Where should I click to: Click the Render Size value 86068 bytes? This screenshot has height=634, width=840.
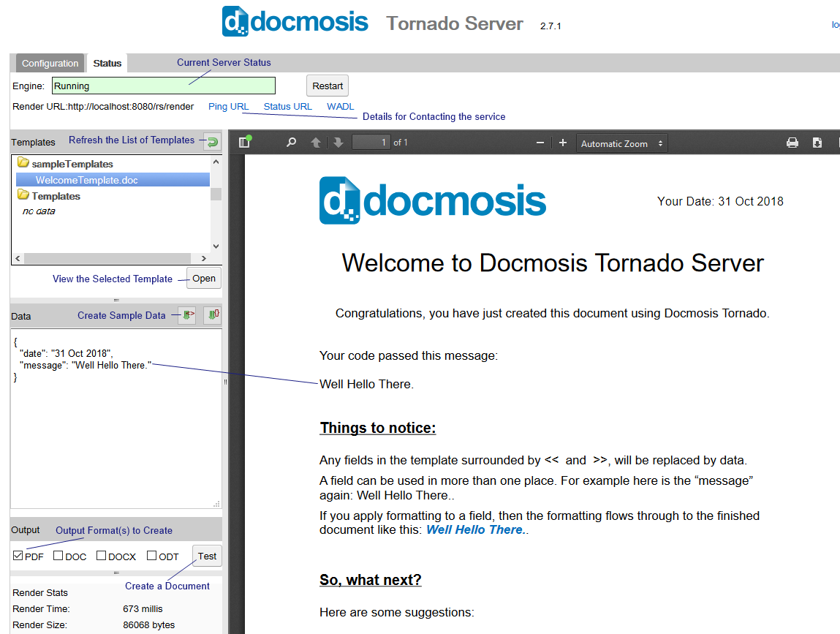[149, 625]
